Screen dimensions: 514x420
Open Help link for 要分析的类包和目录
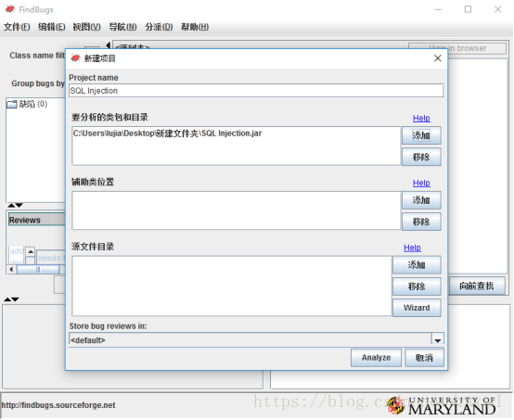click(x=421, y=119)
